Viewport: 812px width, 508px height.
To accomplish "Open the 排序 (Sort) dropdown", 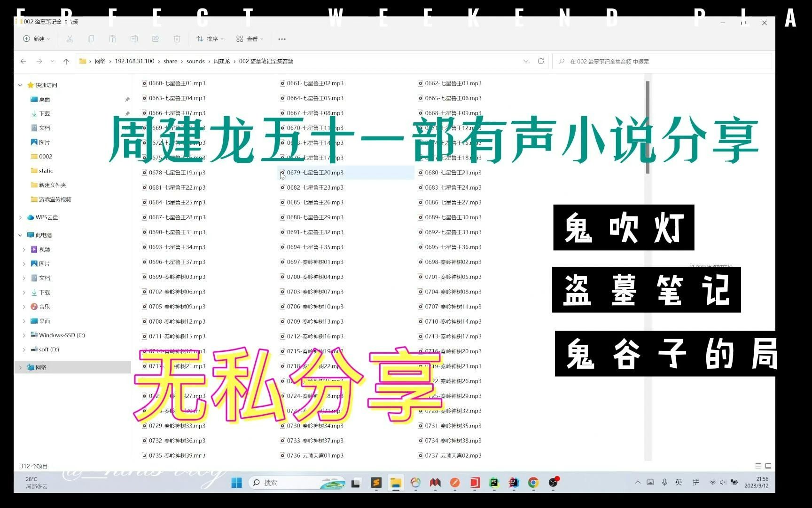I will (x=210, y=39).
